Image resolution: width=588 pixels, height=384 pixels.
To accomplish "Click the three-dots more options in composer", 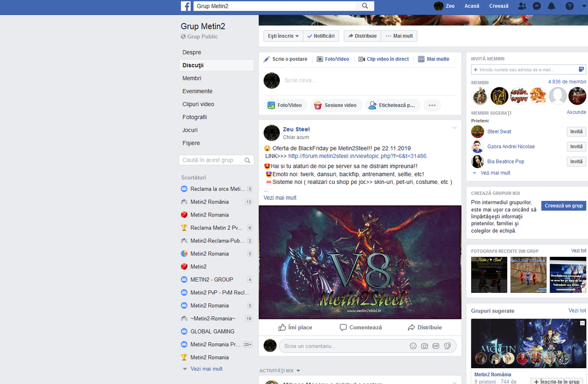I will 432,105.
